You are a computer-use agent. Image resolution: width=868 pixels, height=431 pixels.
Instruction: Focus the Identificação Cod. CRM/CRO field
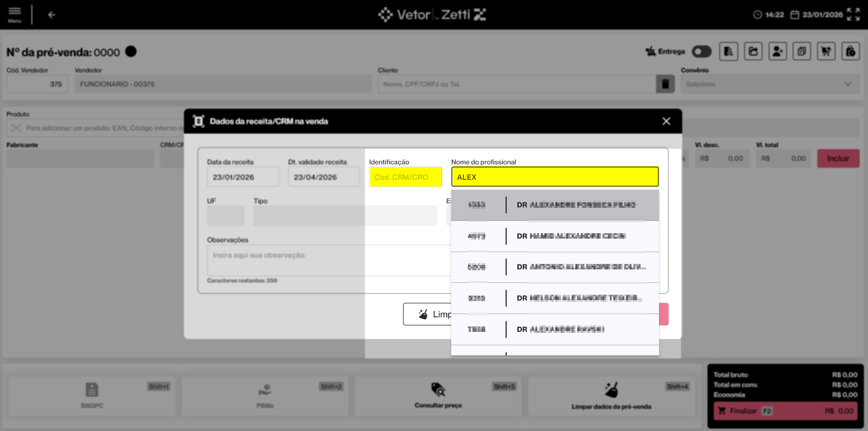(x=405, y=177)
